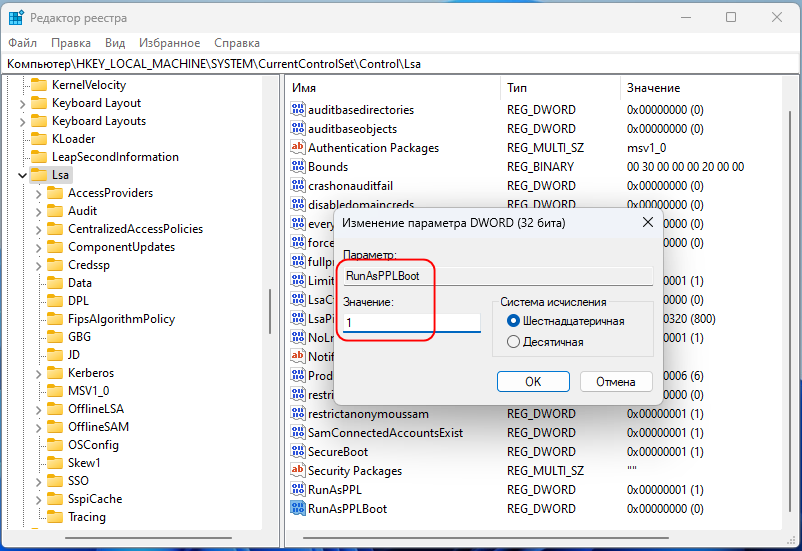The image size is (802, 551).
Task: Select the RunAsPPLBoot value icon
Action: 298,508
